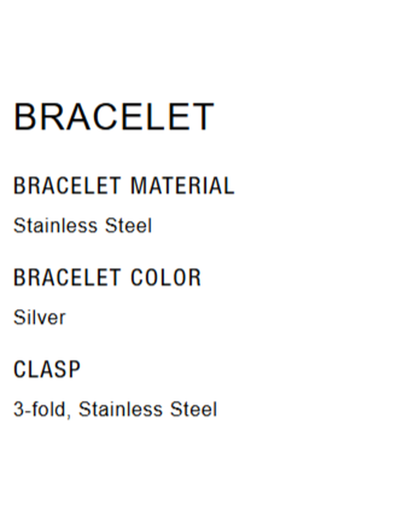Click the large BRACELET section heading

pos(113,116)
